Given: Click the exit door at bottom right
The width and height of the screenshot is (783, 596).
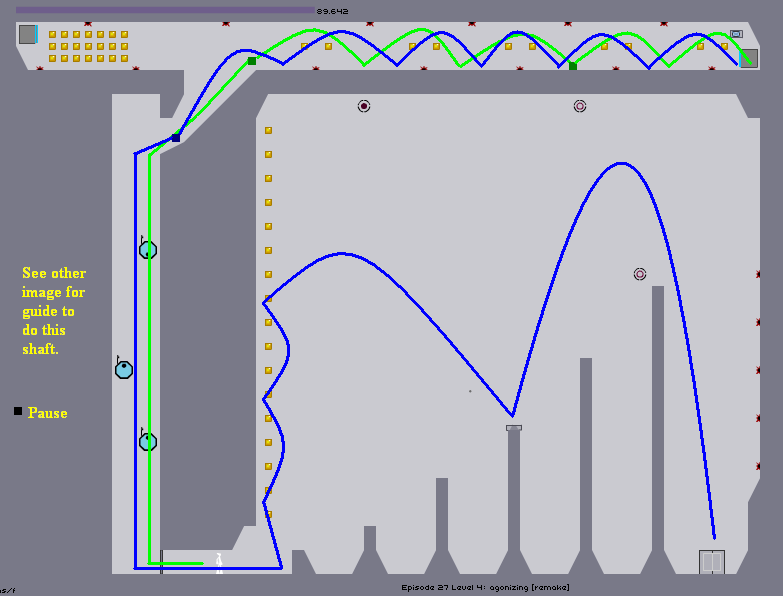Looking at the screenshot, I should (712, 562).
